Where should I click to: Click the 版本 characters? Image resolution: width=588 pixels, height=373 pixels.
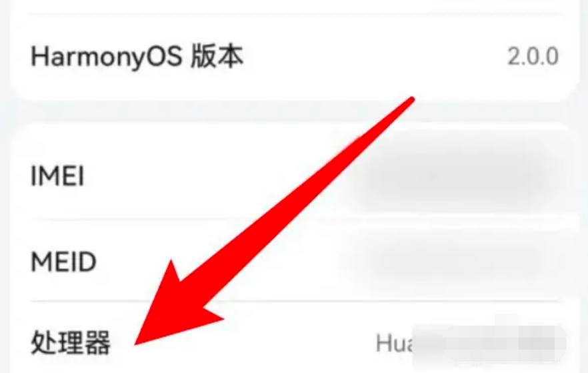point(217,57)
